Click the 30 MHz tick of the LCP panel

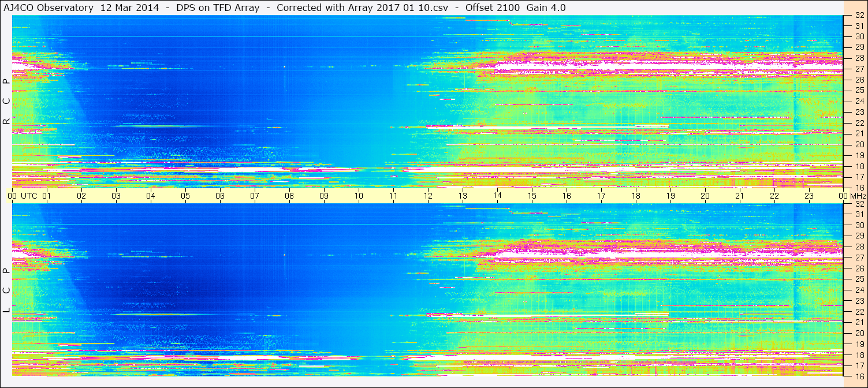pos(859,225)
